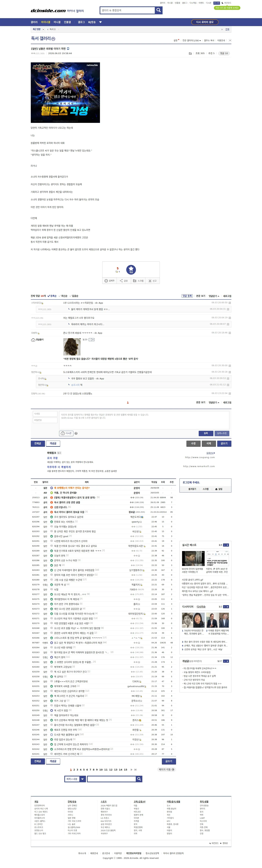Click the question mark help icon beside 디시콘
262x868 pixels.
coord(76,433)
